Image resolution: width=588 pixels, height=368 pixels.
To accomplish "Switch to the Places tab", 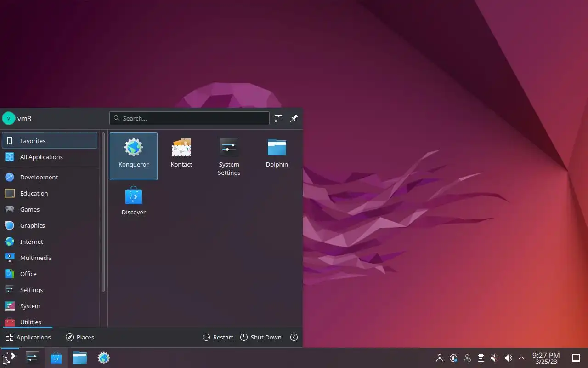I will pos(80,337).
